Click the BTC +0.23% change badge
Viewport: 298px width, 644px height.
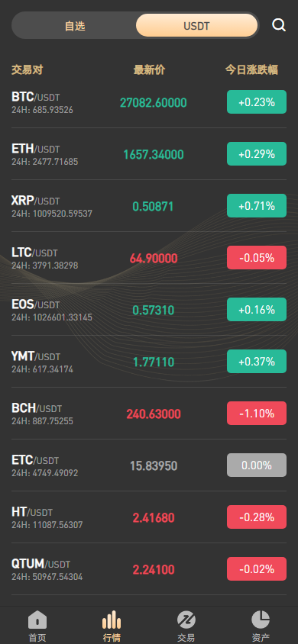click(257, 101)
